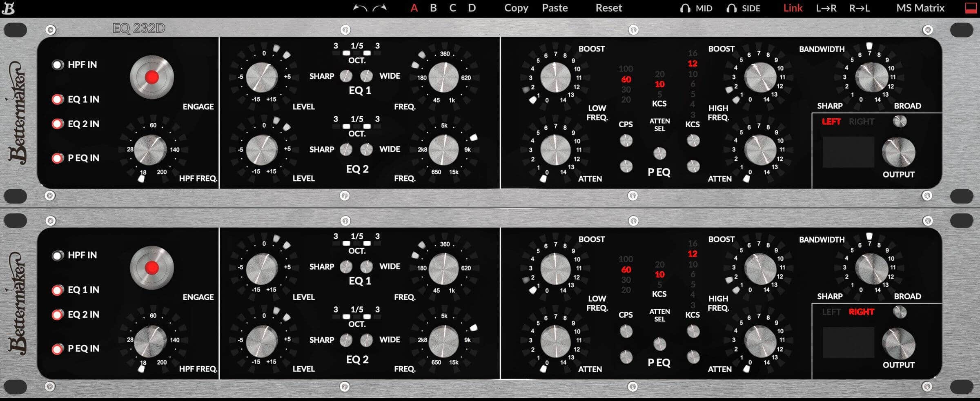Click top unit EQ 1 FREQ knob
The image size is (980, 401).
[x=444, y=78]
